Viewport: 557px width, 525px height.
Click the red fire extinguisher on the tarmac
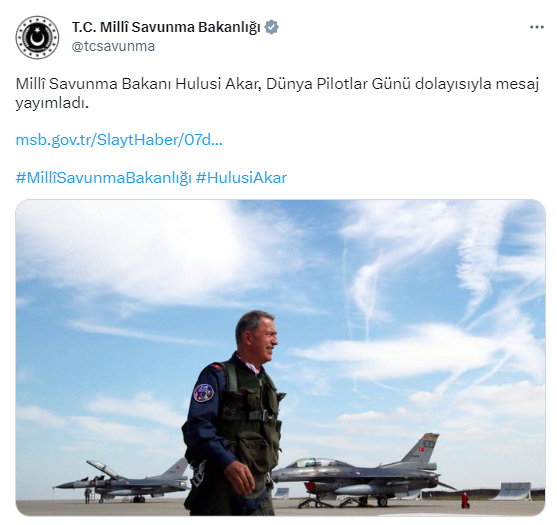coord(465,500)
